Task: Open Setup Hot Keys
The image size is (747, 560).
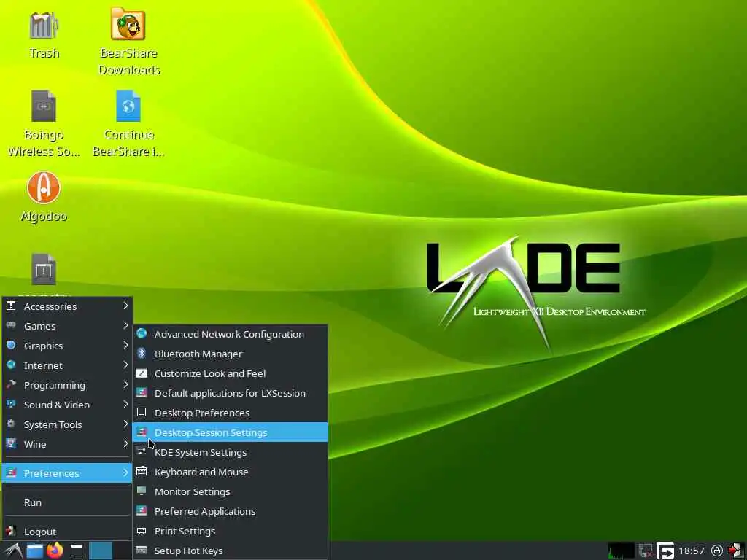Action: point(230,551)
